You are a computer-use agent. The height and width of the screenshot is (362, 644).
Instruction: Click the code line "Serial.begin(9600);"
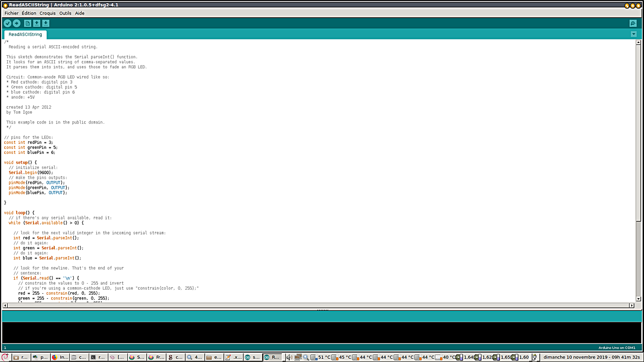coord(31,172)
